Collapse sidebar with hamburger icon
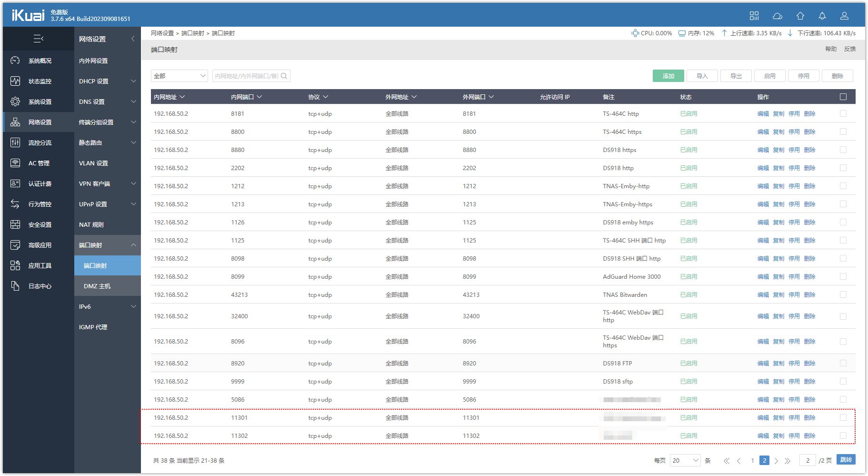 click(x=39, y=39)
